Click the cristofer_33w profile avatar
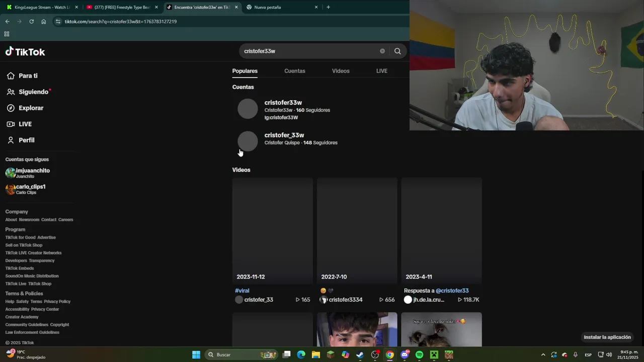 (x=248, y=141)
